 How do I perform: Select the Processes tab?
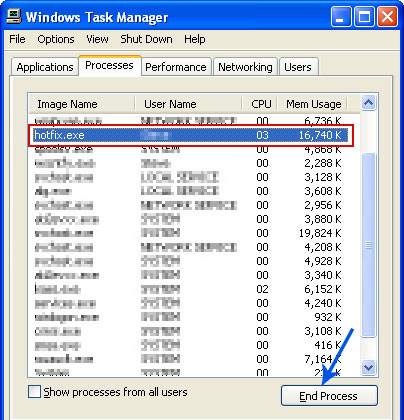109,65
